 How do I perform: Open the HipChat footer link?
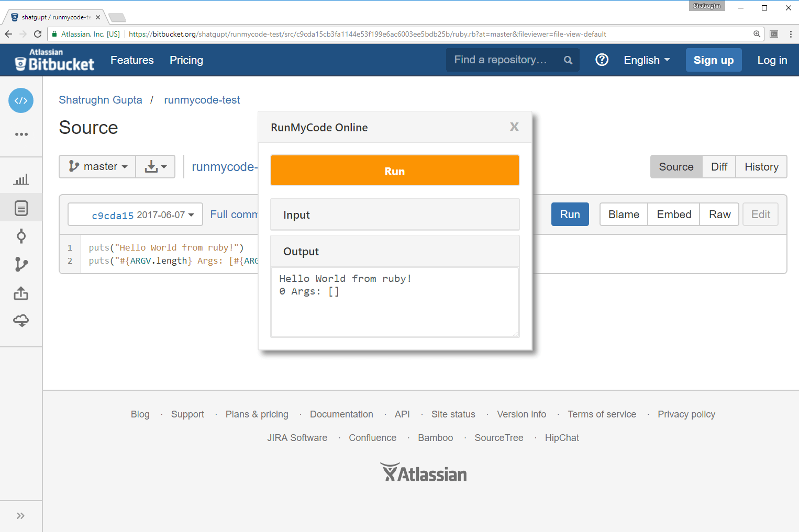pyautogui.click(x=562, y=438)
